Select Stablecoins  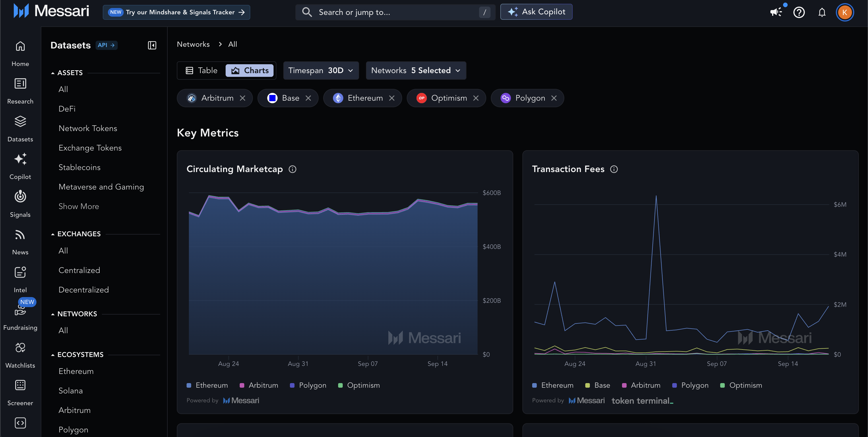click(80, 167)
